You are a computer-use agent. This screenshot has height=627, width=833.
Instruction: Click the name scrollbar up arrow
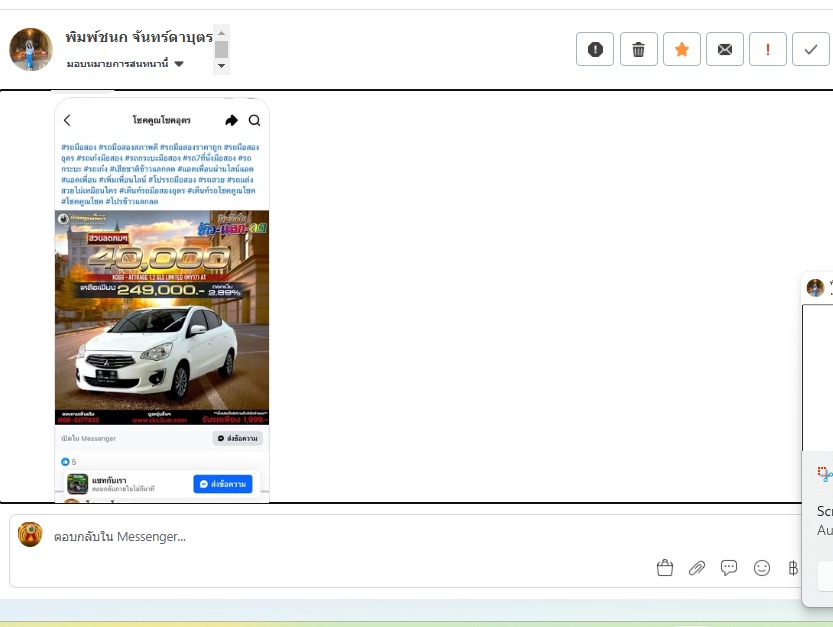point(222,33)
